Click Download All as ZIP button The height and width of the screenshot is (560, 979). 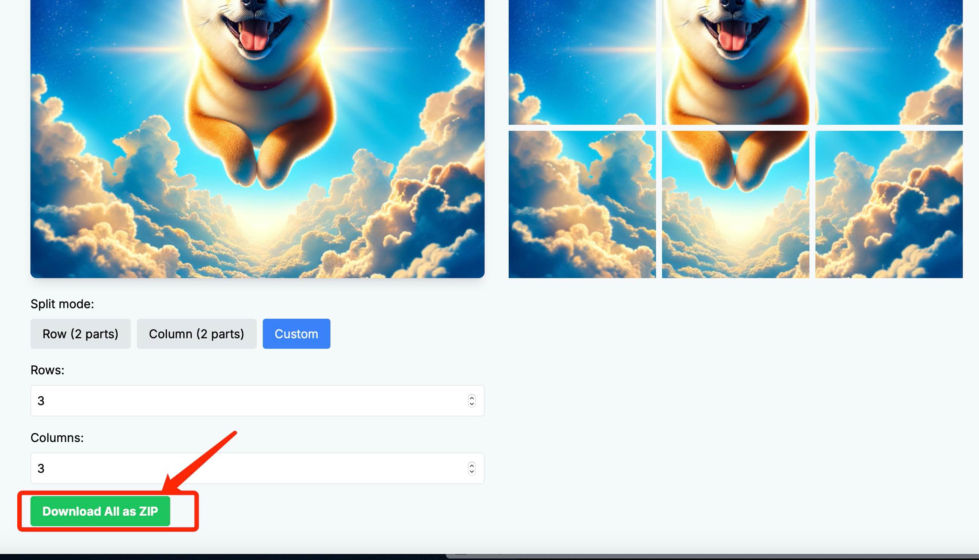(100, 511)
